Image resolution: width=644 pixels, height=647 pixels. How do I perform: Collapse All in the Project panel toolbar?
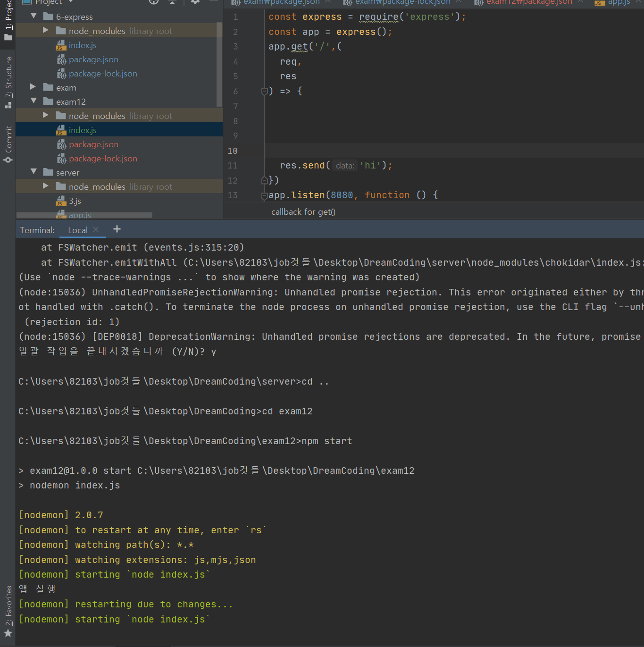pyautogui.click(x=172, y=2)
